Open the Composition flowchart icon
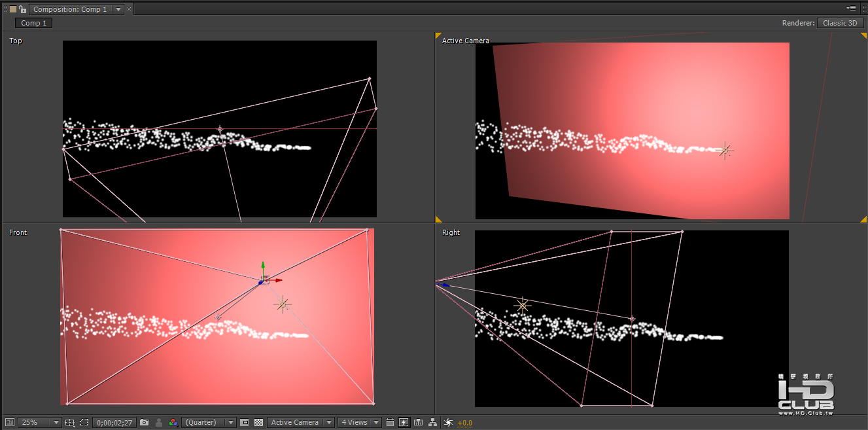 coord(432,423)
